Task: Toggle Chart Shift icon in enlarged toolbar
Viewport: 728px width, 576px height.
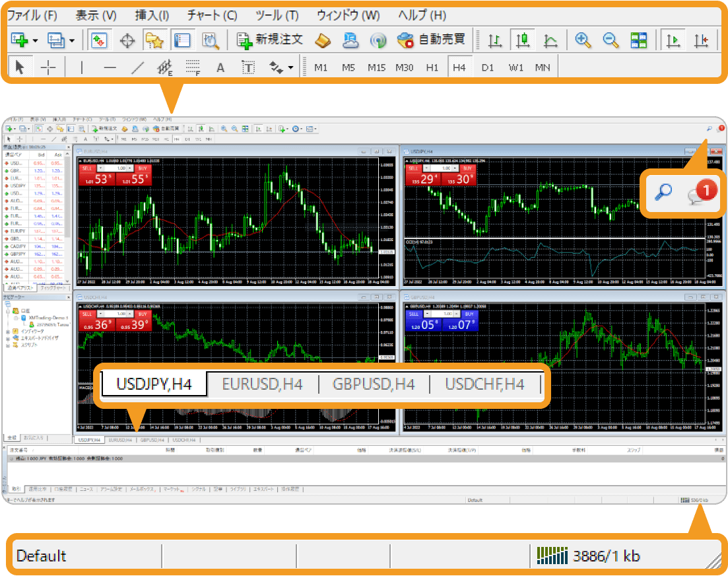Action: coord(700,41)
